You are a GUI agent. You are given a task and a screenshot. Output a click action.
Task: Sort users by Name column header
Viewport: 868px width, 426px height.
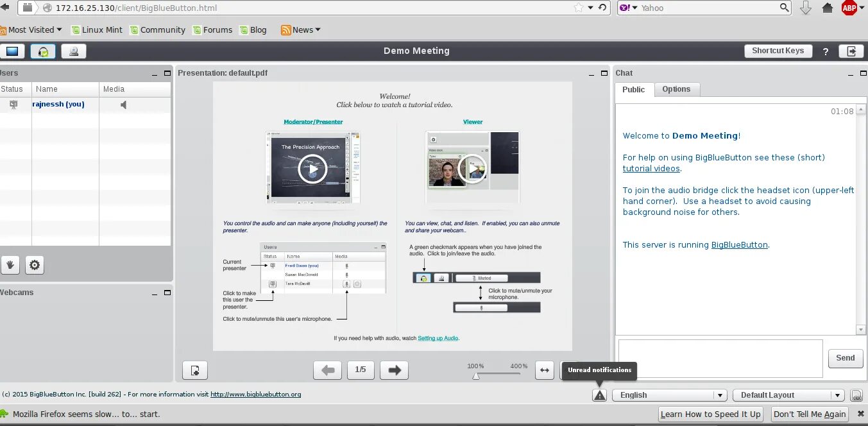point(65,89)
